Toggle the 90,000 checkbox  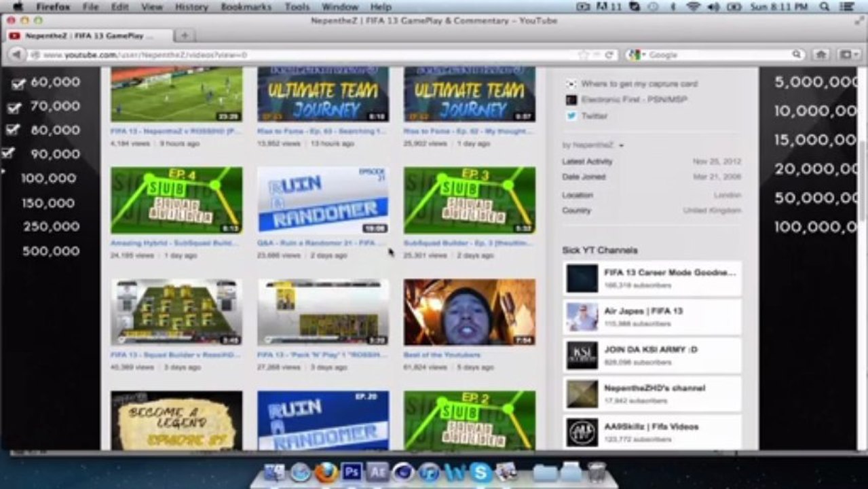point(7,154)
